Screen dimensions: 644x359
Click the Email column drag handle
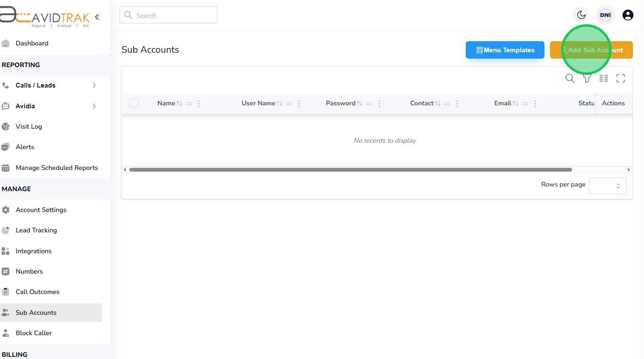(x=525, y=104)
